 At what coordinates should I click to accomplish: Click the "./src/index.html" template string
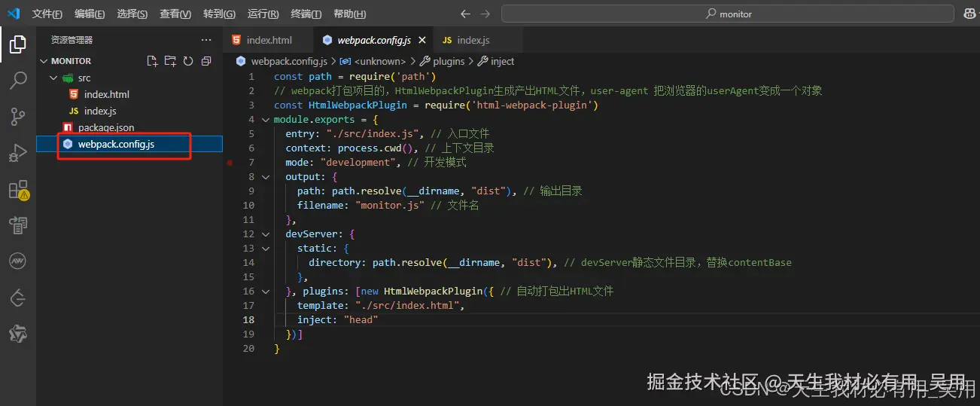point(407,306)
